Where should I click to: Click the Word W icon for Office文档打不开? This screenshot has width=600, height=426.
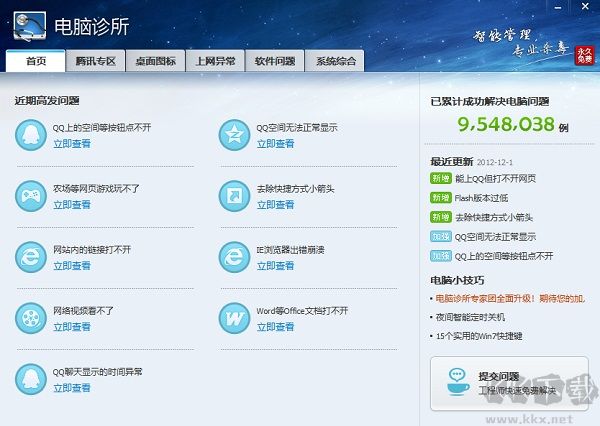234,318
